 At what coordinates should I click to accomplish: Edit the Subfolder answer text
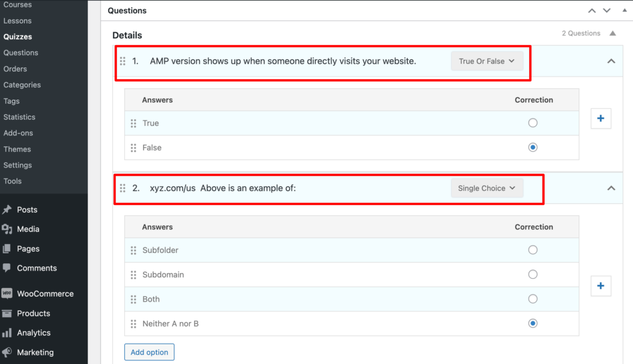tap(160, 250)
